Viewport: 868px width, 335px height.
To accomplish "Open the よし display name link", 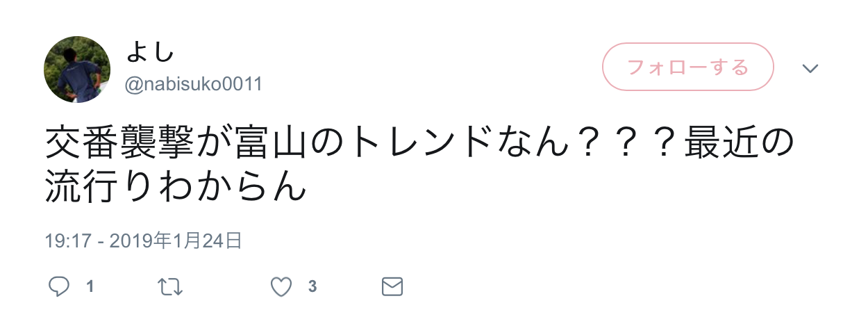I will [149, 51].
